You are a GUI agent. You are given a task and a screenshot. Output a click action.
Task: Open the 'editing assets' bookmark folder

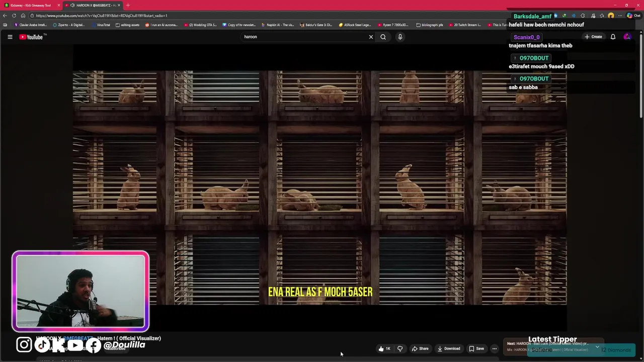coord(127,25)
